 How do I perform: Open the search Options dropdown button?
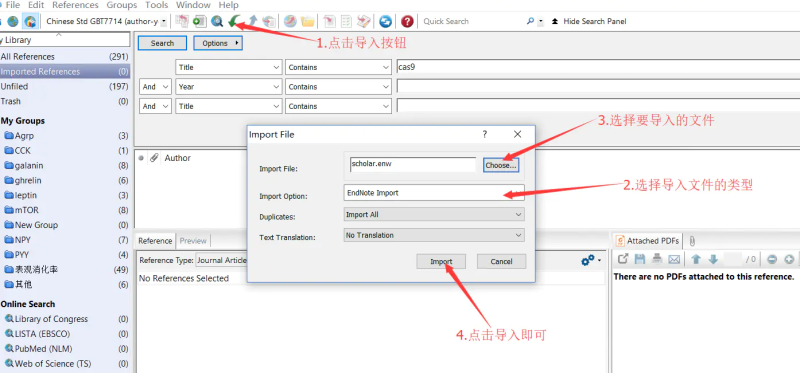point(218,43)
